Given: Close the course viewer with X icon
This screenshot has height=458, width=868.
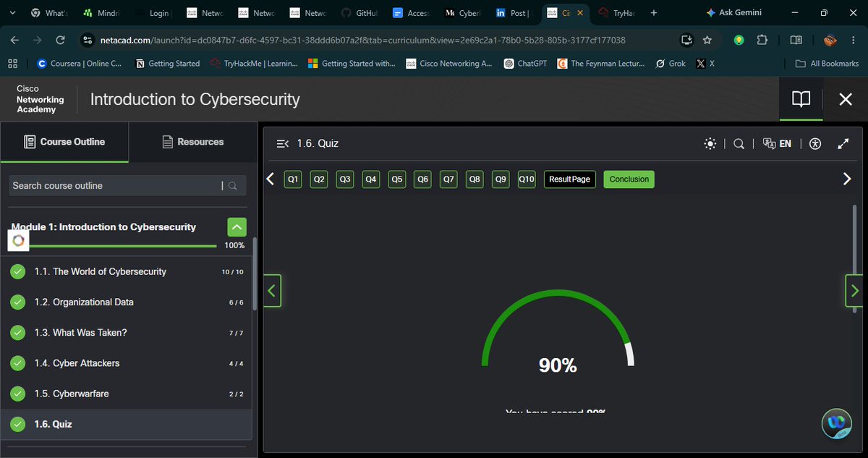Looking at the screenshot, I should click(845, 99).
